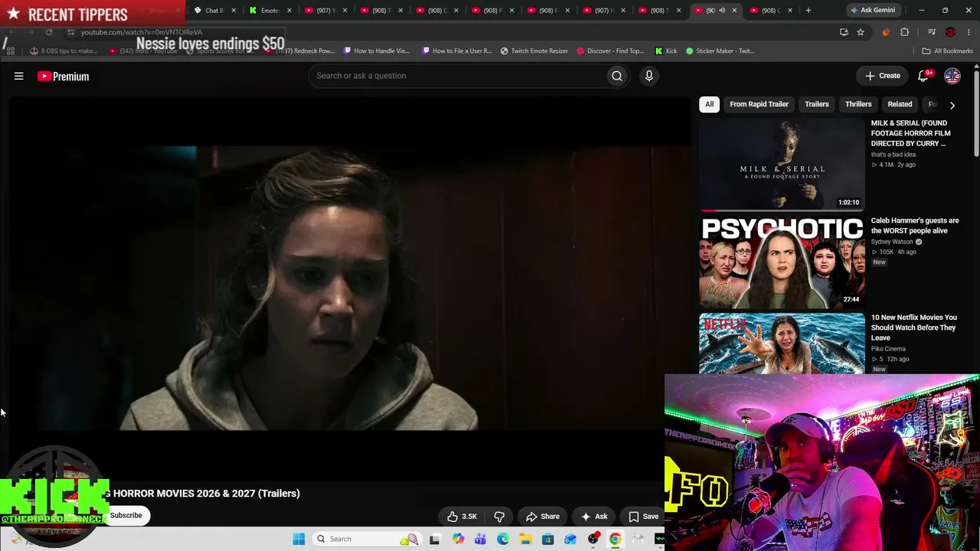Open the Sticker Maker bookmark
Screen dimensions: 980x551
click(x=720, y=51)
